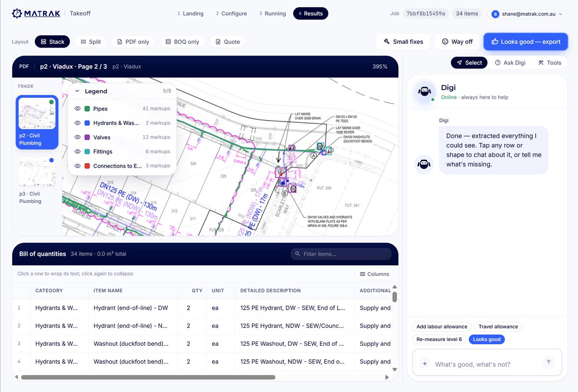Image resolution: width=578 pixels, height=392 pixels.
Task: Click the Columns button in the BOQ table
Action: 374,274
